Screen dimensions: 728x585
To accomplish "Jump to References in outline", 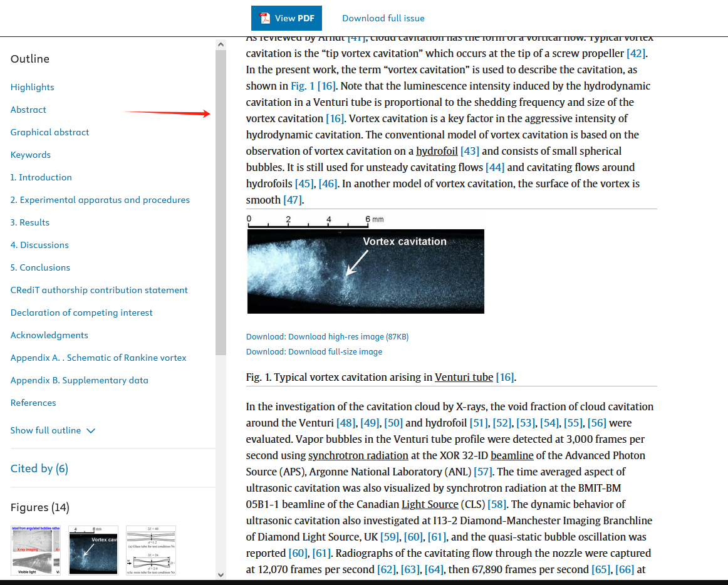I will click(33, 403).
